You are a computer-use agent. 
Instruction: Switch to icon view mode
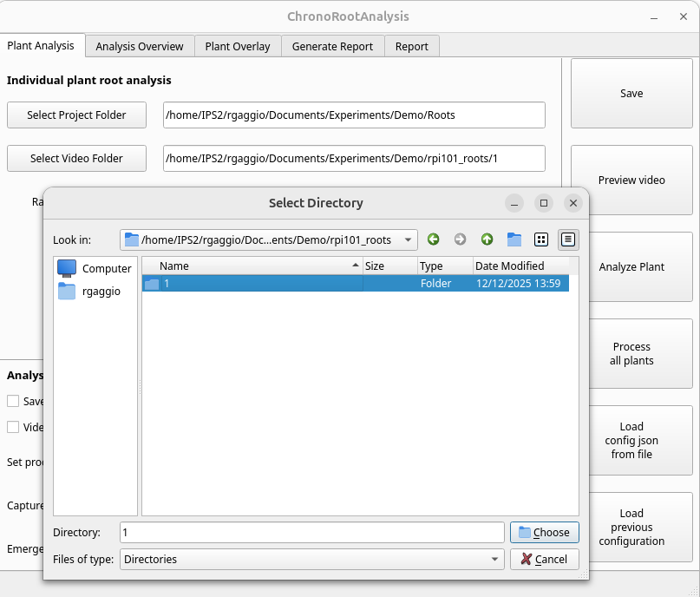540,239
